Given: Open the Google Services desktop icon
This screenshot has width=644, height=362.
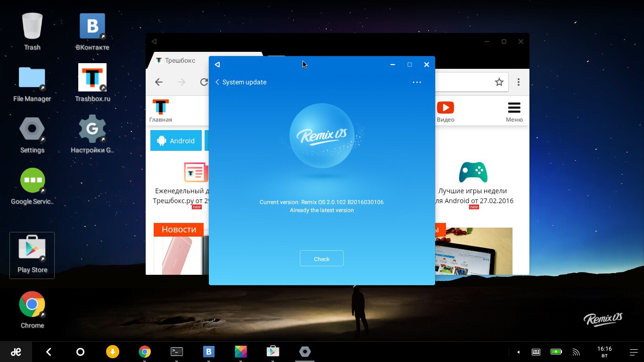Looking at the screenshot, I should (x=32, y=186).
